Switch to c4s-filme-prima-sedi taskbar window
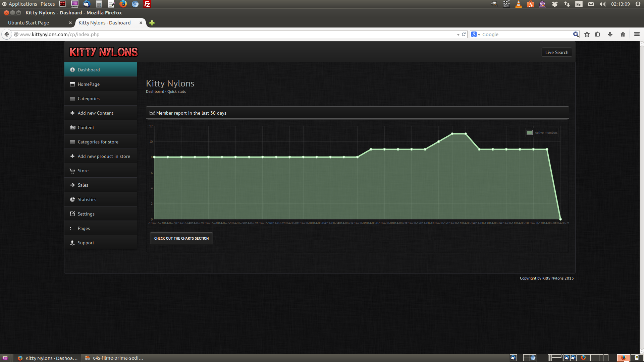Image resolution: width=644 pixels, height=362 pixels. 114,358
